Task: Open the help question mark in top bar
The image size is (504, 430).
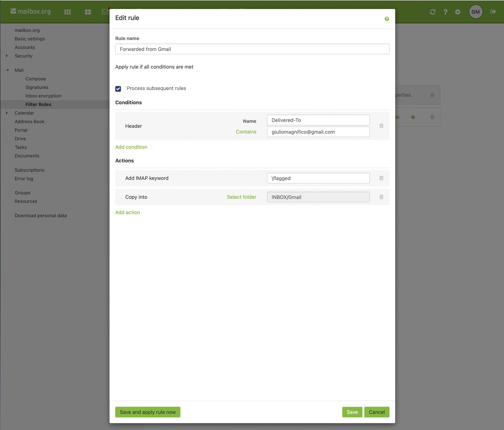Action: [x=445, y=12]
